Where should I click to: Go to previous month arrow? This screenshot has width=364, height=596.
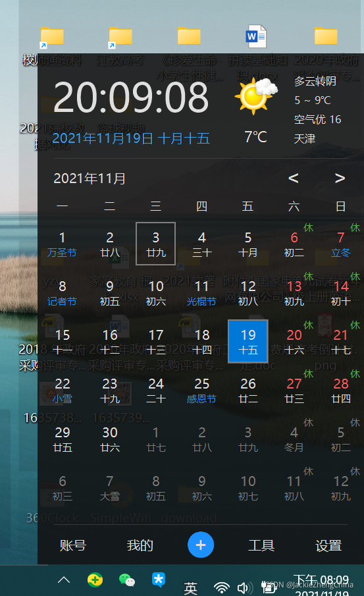(x=294, y=178)
